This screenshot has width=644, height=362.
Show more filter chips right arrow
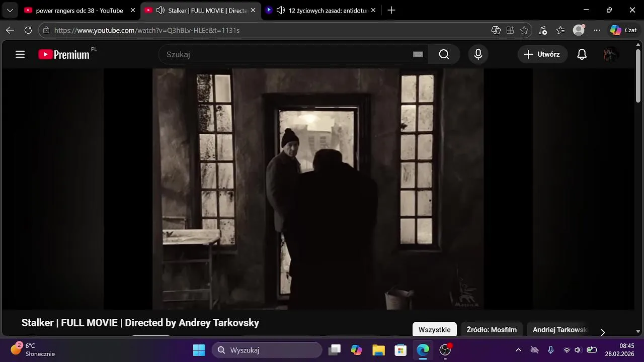pyautogui.click(x=603, y=332)
